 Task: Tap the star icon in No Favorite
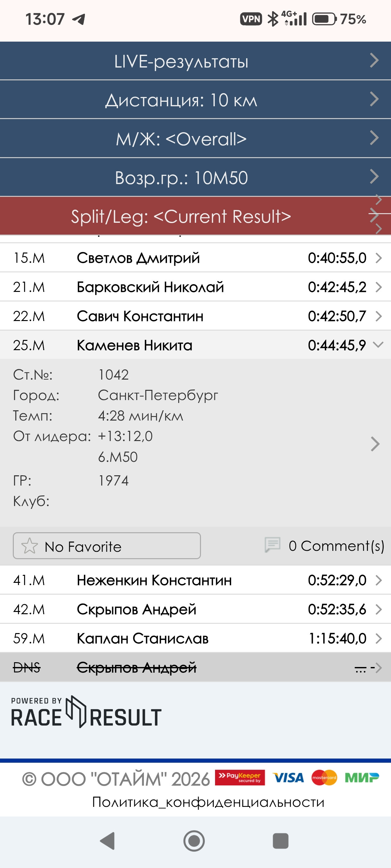click(29, 546)
